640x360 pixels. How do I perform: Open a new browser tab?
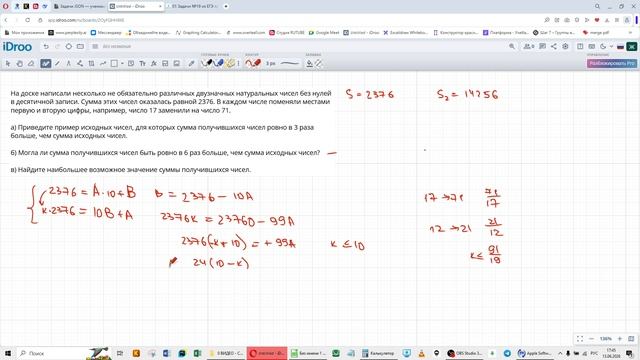pos(226,7)
